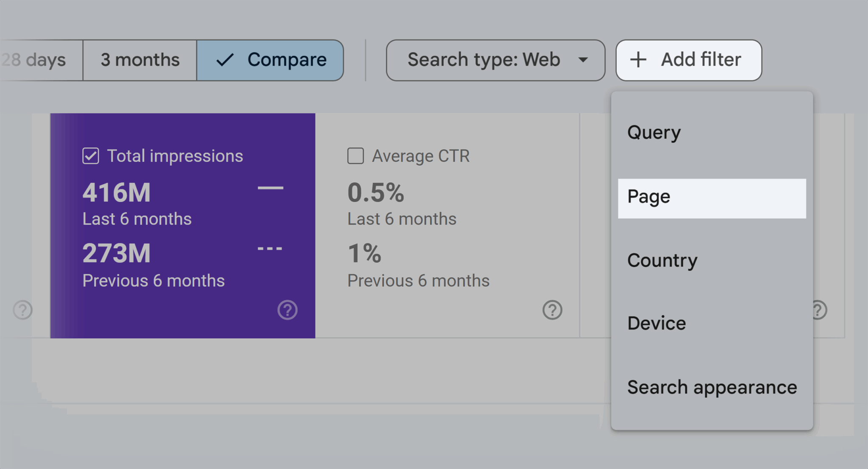Screen dimensions: 868x469
Task: Click the 0.5% CTR value
Action: 376,193
